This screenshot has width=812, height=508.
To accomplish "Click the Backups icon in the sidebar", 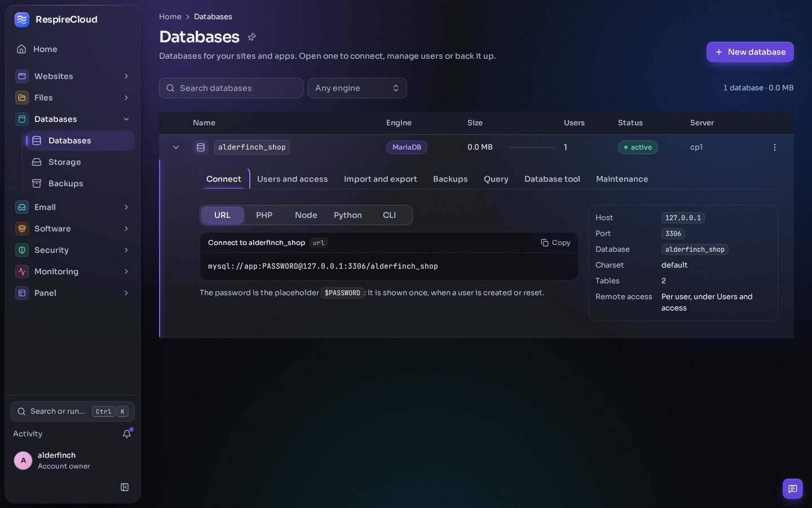I will click(x=37, y=183).
